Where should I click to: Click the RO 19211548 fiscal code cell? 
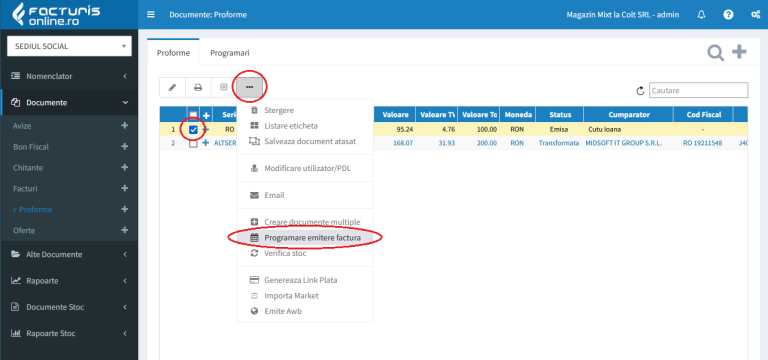[702, 143]
